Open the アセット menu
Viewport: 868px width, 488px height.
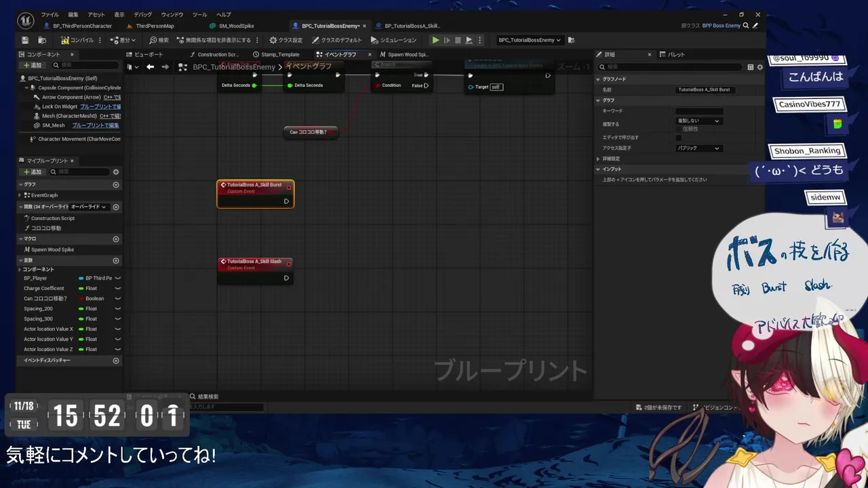click(x=96, y=15)
